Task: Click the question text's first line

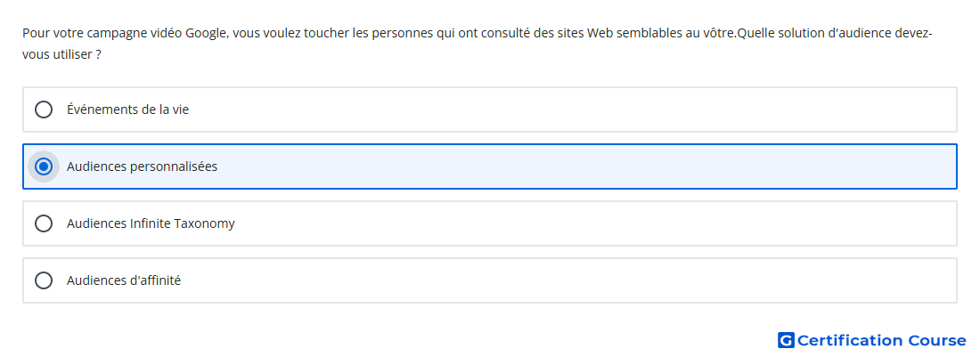Action: pyautogui.click(x=478, y=33)
